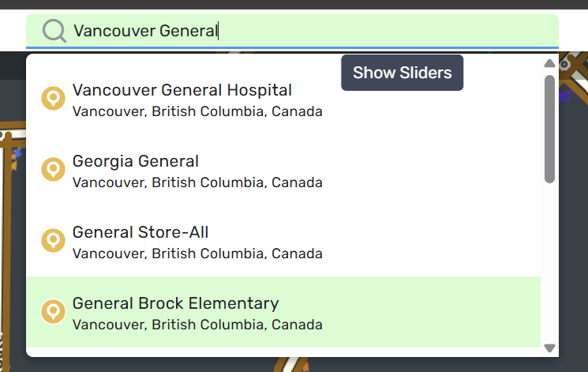Screen dimensions: 588x372
Task: Click the address line under Vancouver General Hospital
Action: (x=197, y=111)
